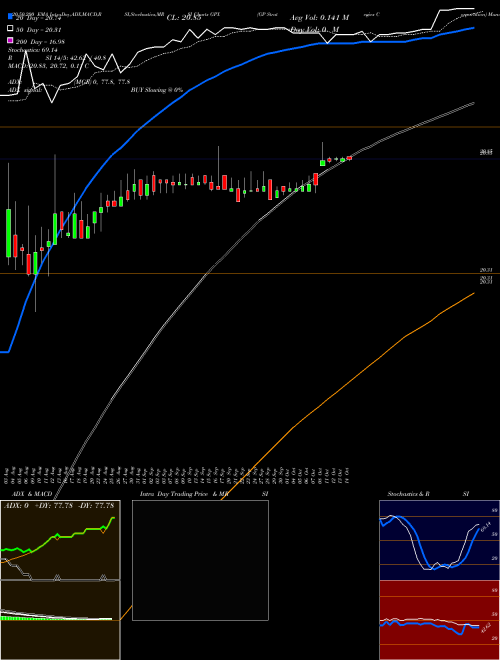500x660 pixels.
Task: Click the 'Stochastics: 69.14' readout
Action: pos(33,50)
